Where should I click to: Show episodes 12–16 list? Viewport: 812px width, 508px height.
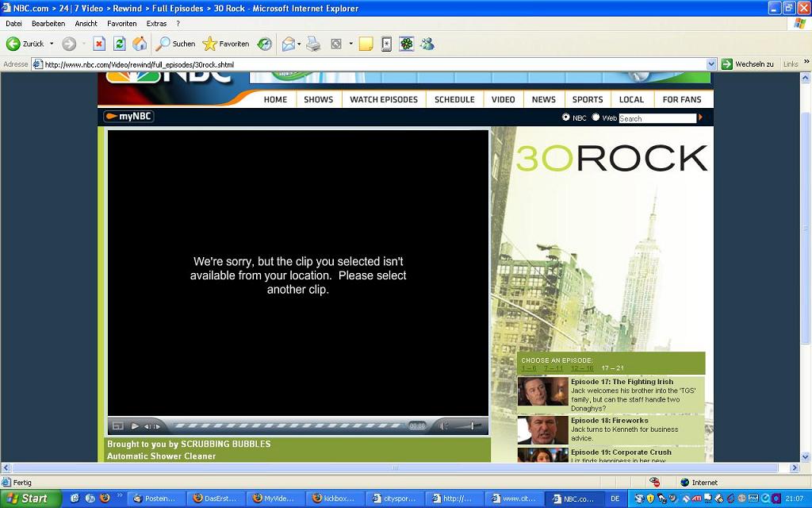point(582,368)
